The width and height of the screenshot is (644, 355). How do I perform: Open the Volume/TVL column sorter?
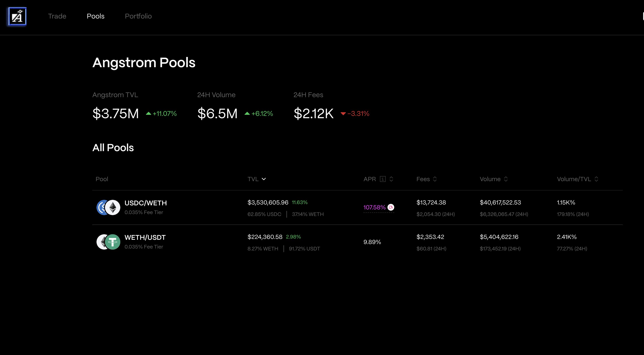(x=596, y=179)
